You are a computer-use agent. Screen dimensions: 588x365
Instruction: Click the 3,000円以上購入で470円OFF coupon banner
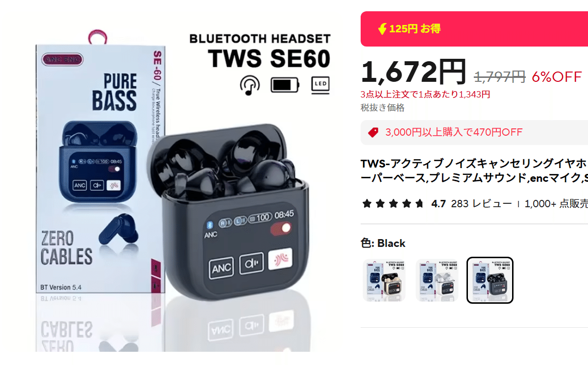(474, 132)
